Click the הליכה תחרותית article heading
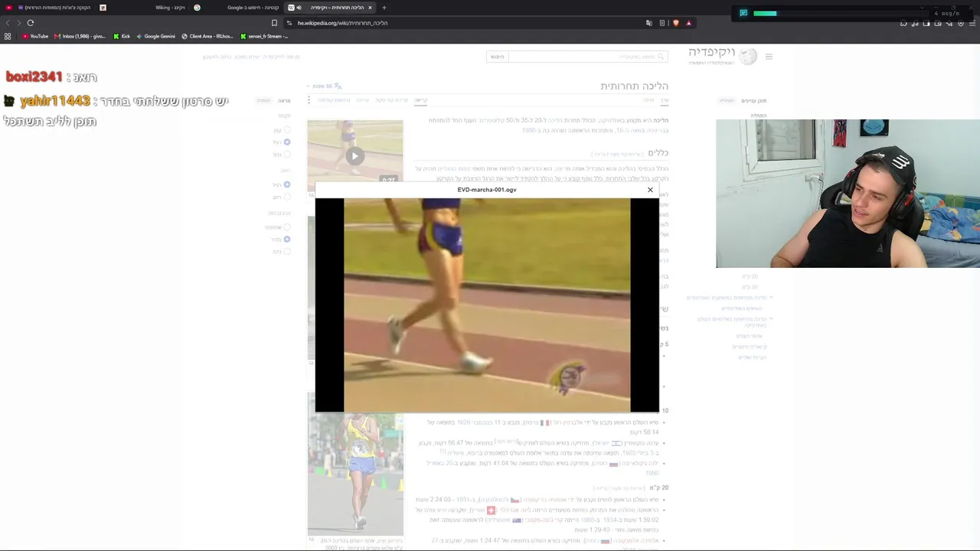Screen dimensions: 980x551 pos(634,86)
